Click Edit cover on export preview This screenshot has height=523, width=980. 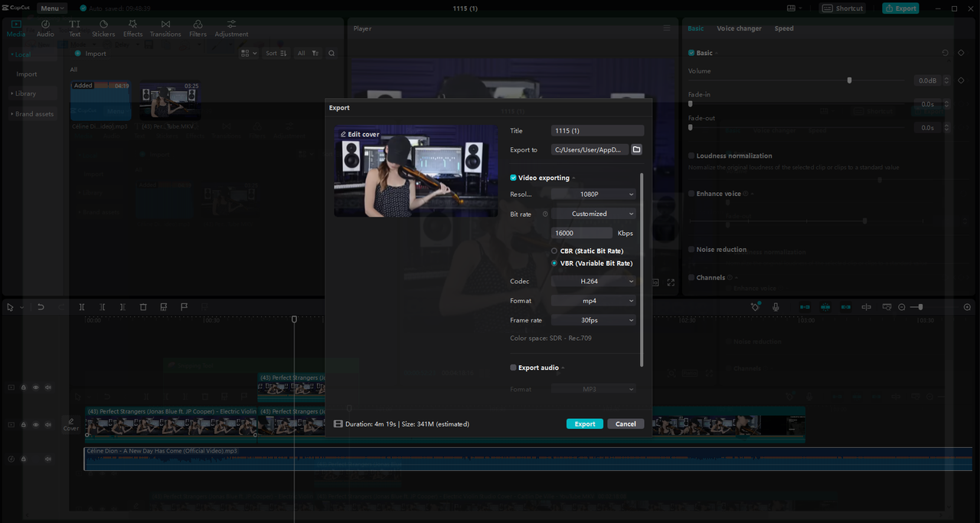[360, 134]
